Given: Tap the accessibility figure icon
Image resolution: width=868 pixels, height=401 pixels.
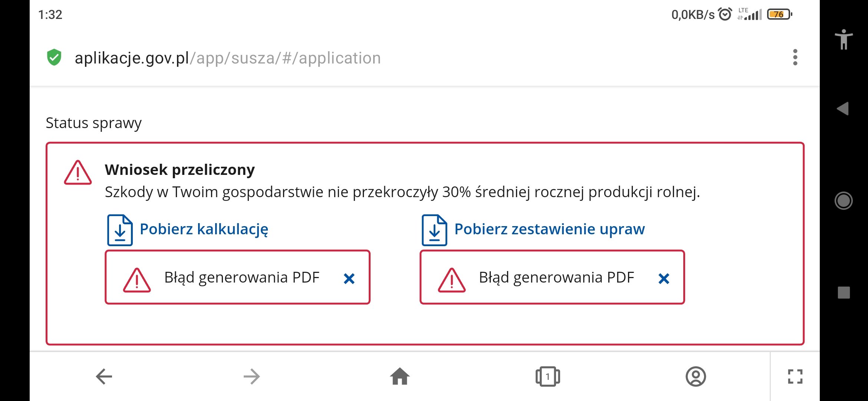Looking at the screenshot, I should 844,39.
